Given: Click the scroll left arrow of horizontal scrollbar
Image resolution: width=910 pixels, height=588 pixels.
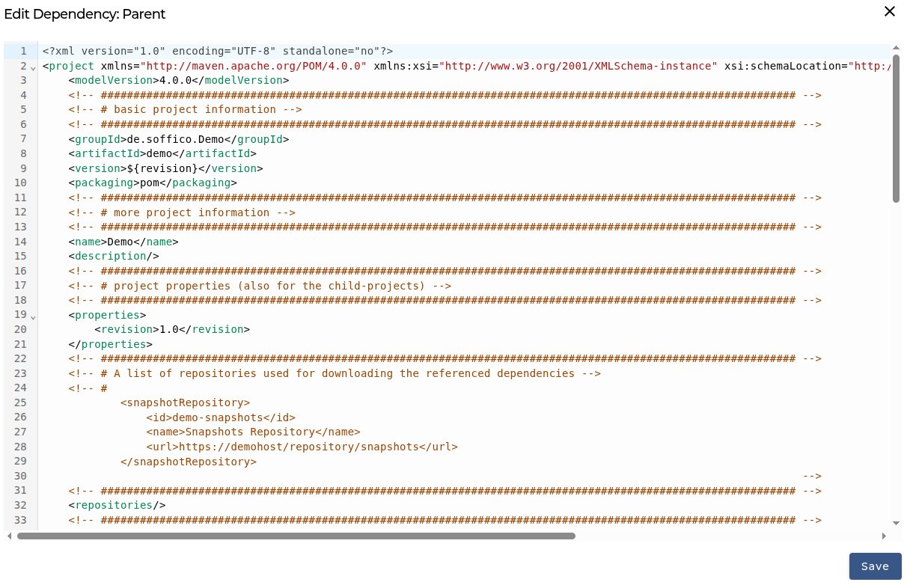Looking at the screenshot, I should (x=9, y=536).
